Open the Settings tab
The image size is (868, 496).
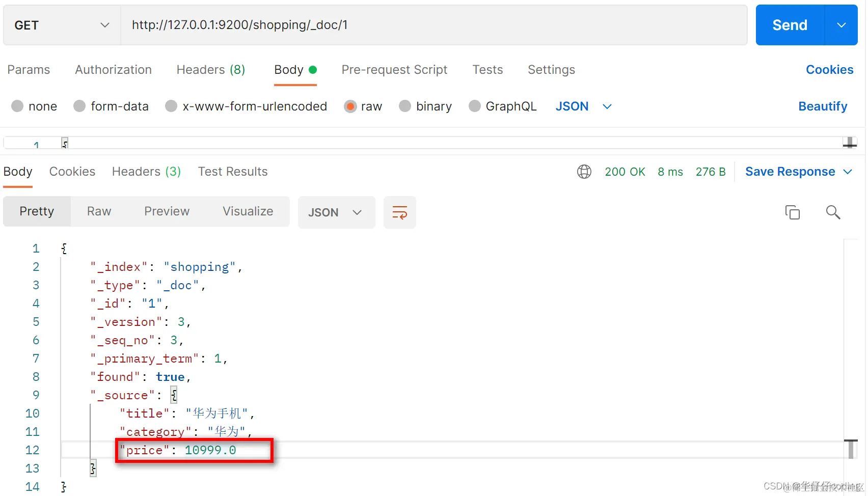point(551,70)
